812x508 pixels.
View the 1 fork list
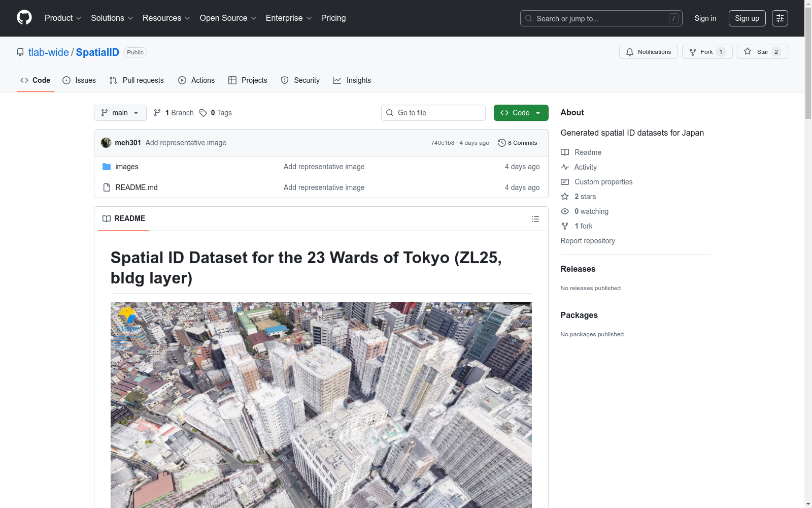point(577,226)
